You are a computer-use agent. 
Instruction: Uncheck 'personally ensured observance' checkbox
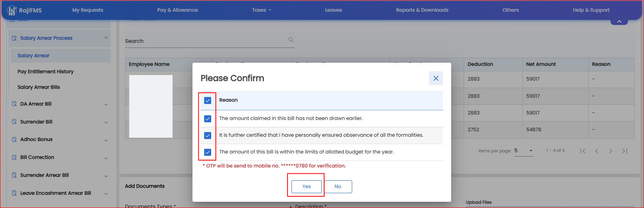pyautogui.click(x=208, y=136)
